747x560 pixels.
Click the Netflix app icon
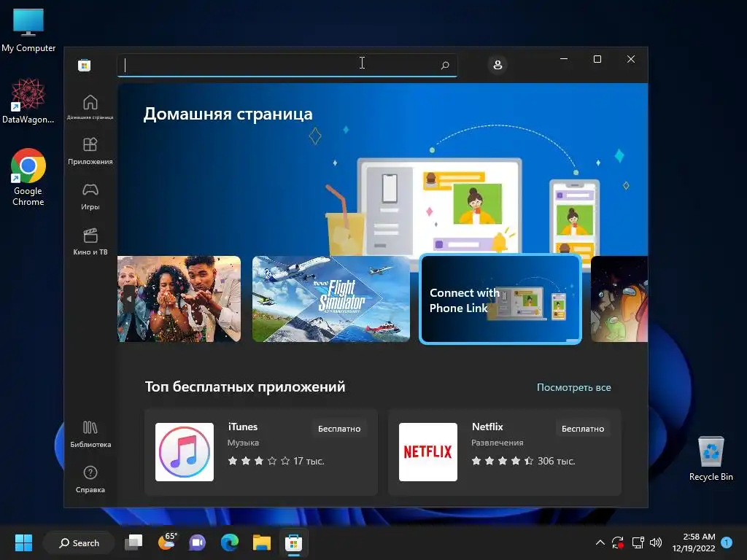coord(427,452)
